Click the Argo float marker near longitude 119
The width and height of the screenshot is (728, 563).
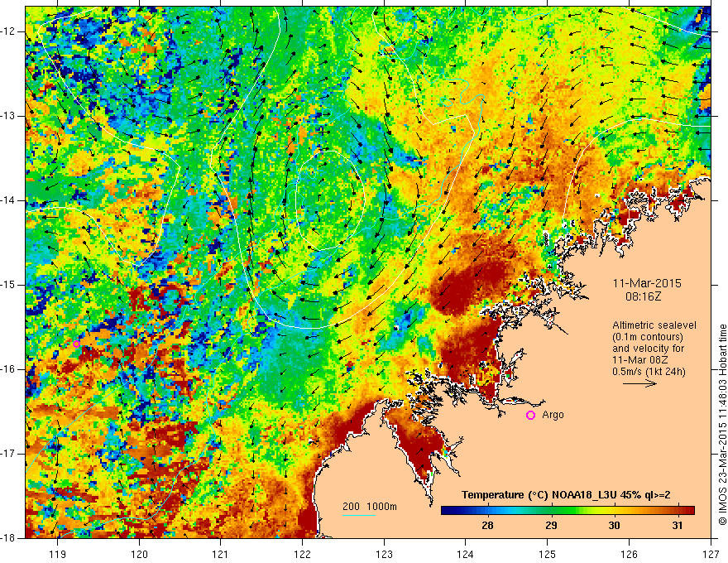pyautogui.click(x=77, y=344)
